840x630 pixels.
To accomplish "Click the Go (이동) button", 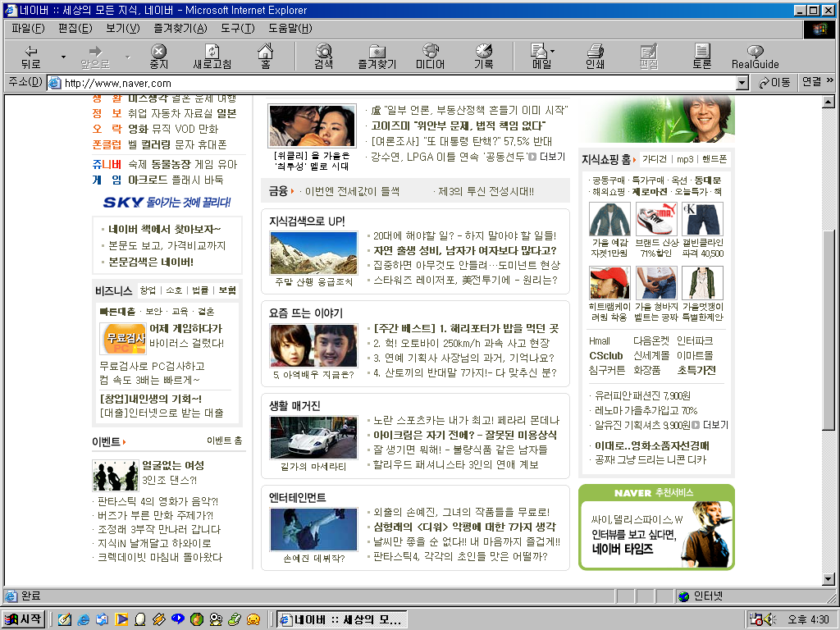I will click(x=774, y=83).
